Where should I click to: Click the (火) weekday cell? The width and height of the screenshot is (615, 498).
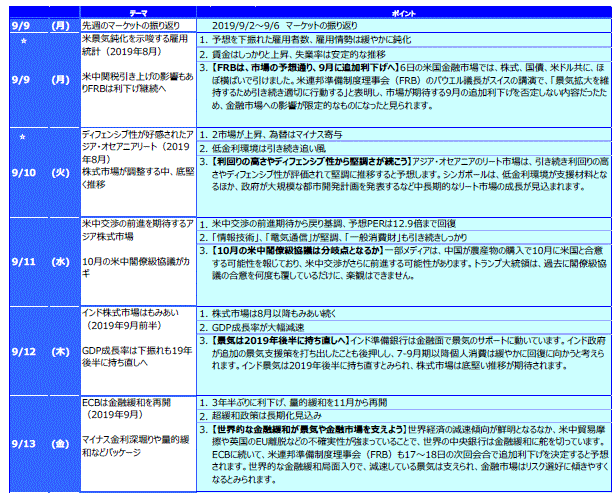point(62,173)
